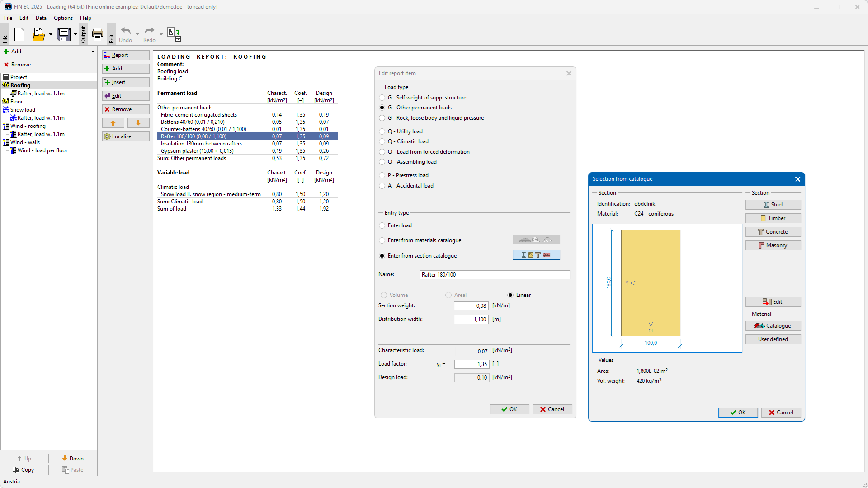Choose Enter load entry type
Viewport: 868px width, 488px height.
click(x=382, y=225)
